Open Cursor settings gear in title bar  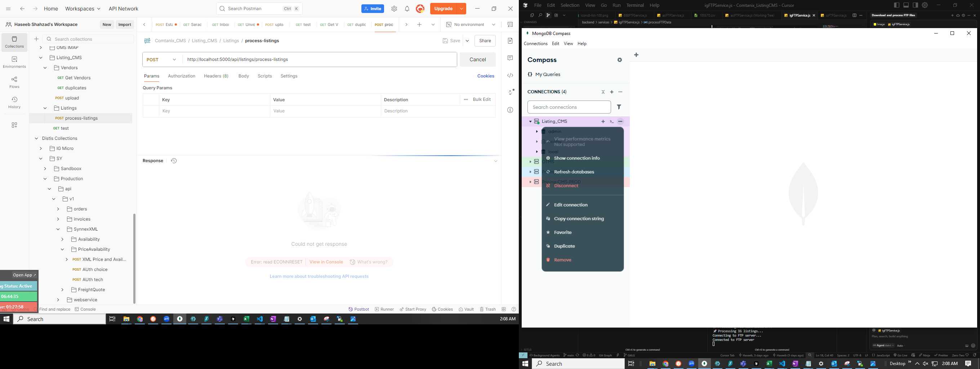point(925,5)
